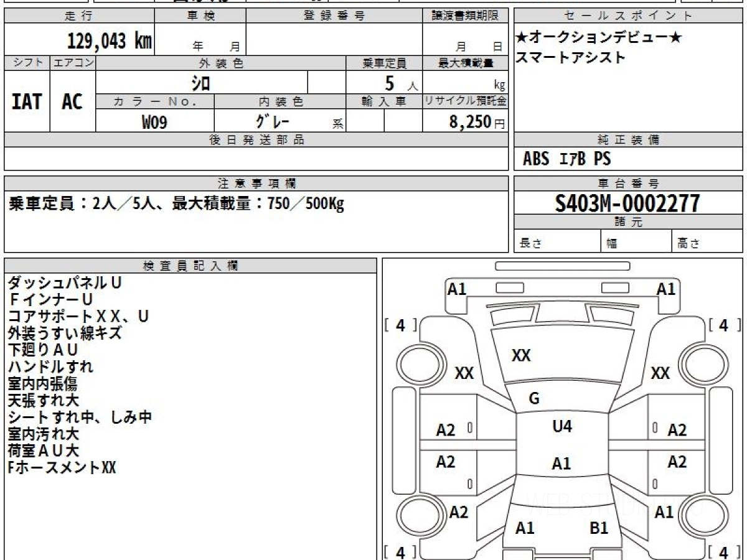Click the 注意事項欄 section header
This screenshot has width=747, height=560.
[x=256, y=184]
